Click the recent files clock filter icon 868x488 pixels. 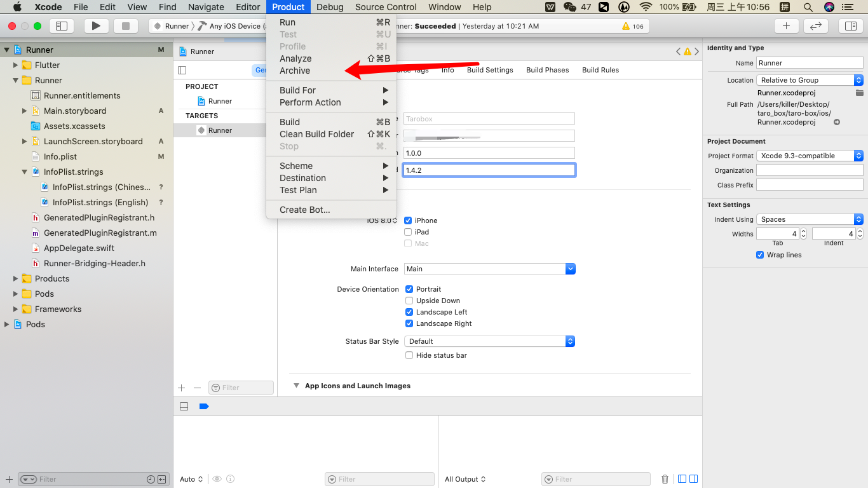pos(151,479)
